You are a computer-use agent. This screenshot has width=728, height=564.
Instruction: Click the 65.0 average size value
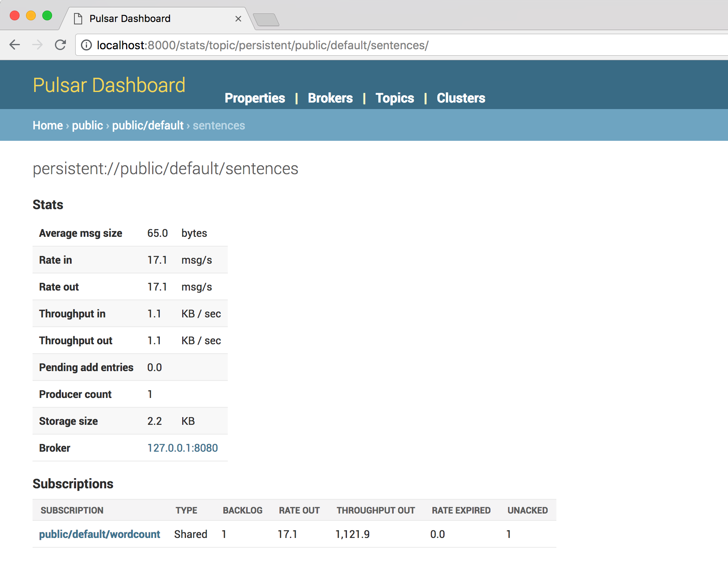[x=157, y=233]
